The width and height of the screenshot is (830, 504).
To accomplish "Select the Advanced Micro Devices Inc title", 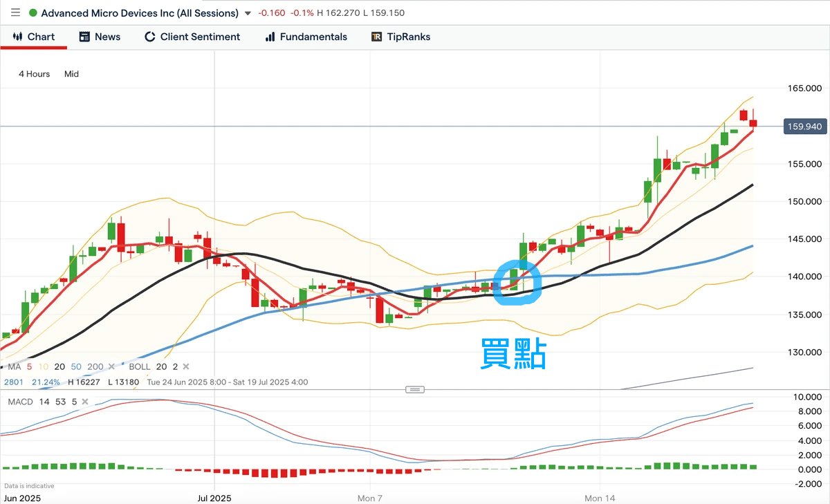I will (x=140, y=13).
